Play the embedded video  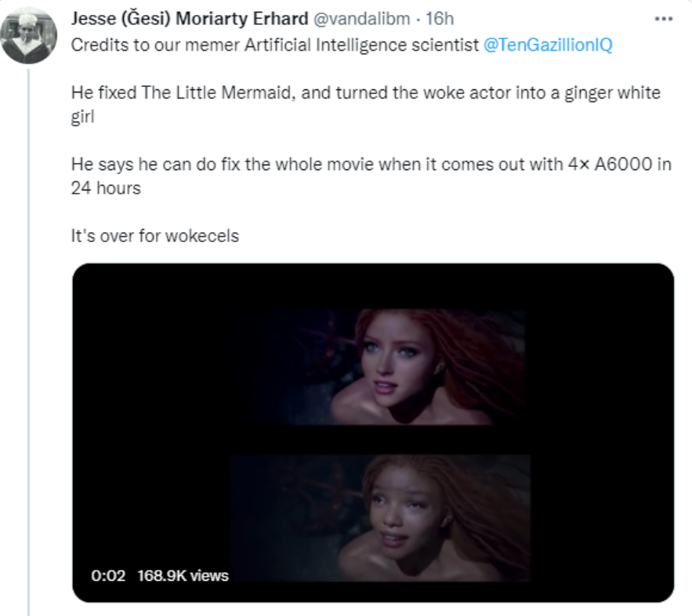[373, 433]
